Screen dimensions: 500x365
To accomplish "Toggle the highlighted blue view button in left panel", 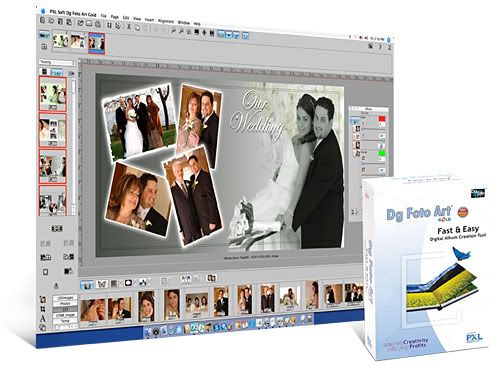I will pyautogui.click(x=58, y=72).
